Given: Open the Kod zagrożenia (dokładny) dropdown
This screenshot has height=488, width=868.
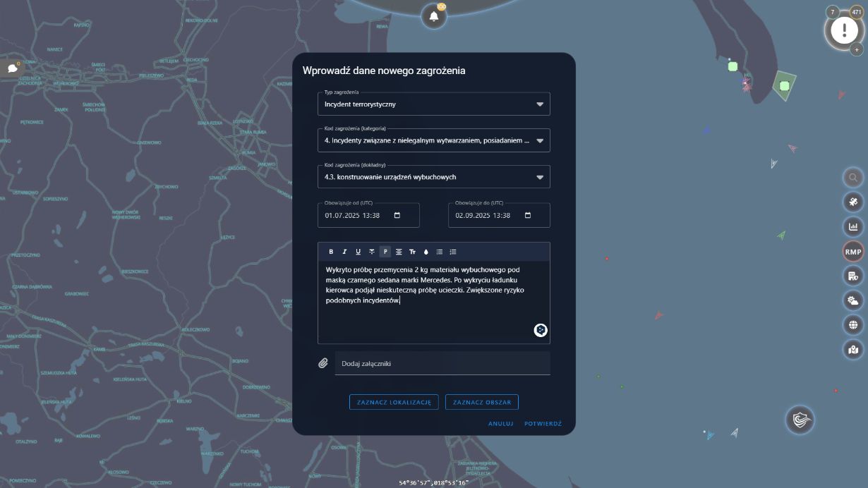Looking at the screenshot, I should 540,176.
